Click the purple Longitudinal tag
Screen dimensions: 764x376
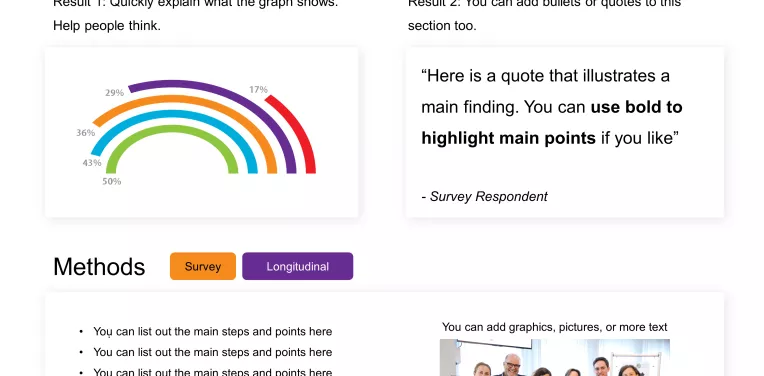tap(298, 266)
